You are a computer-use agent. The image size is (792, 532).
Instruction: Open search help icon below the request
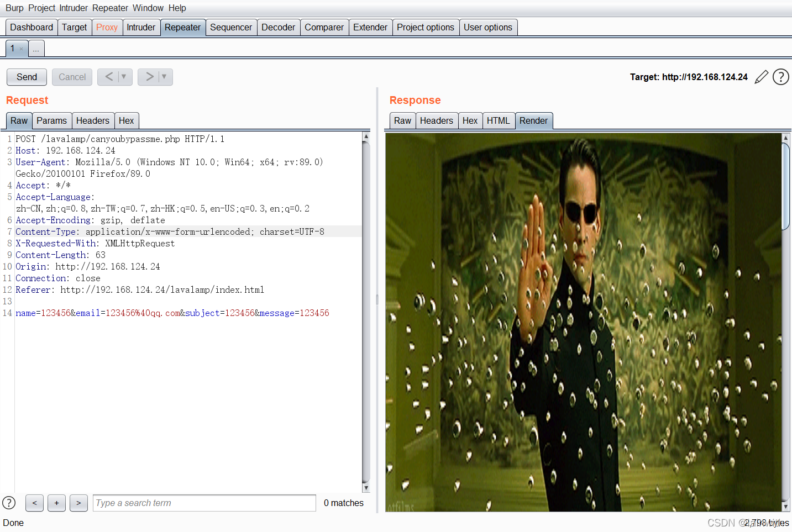click(x=9, y=503)
